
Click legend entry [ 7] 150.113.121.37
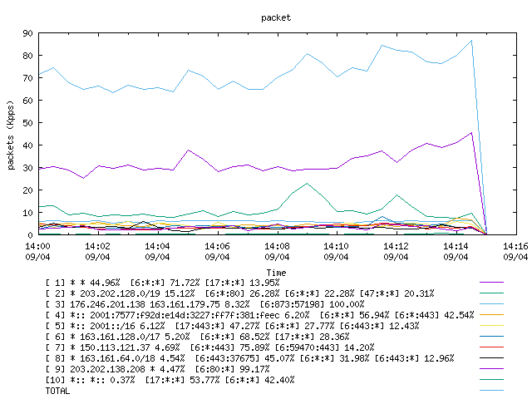coord(209,347)
